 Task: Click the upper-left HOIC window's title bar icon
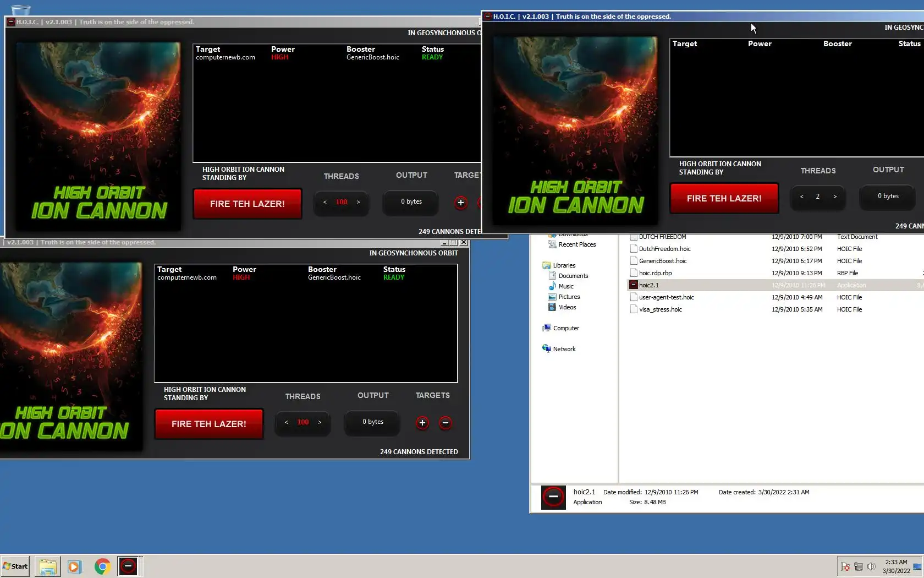coord(11,22)
